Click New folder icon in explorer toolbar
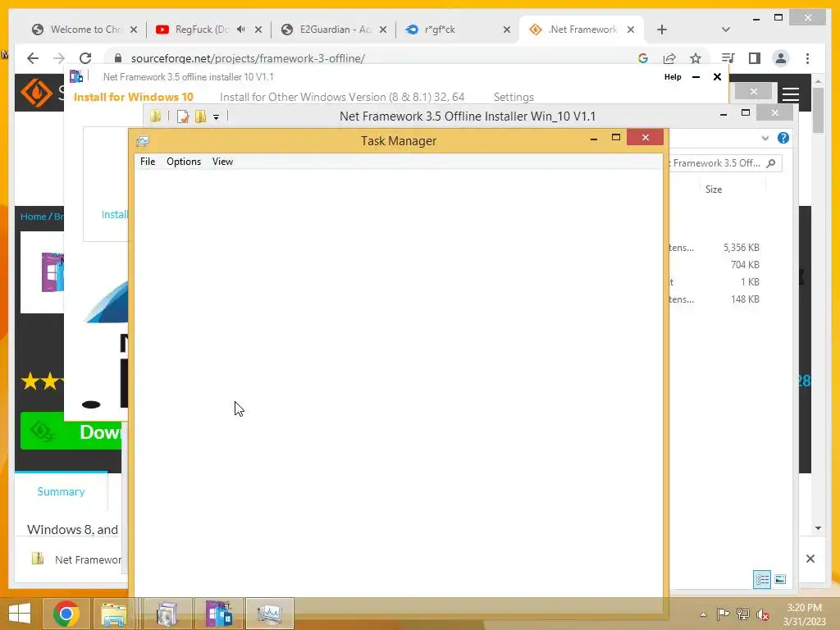840x630 pixels. pyautogui.click(x=200, y=116)
